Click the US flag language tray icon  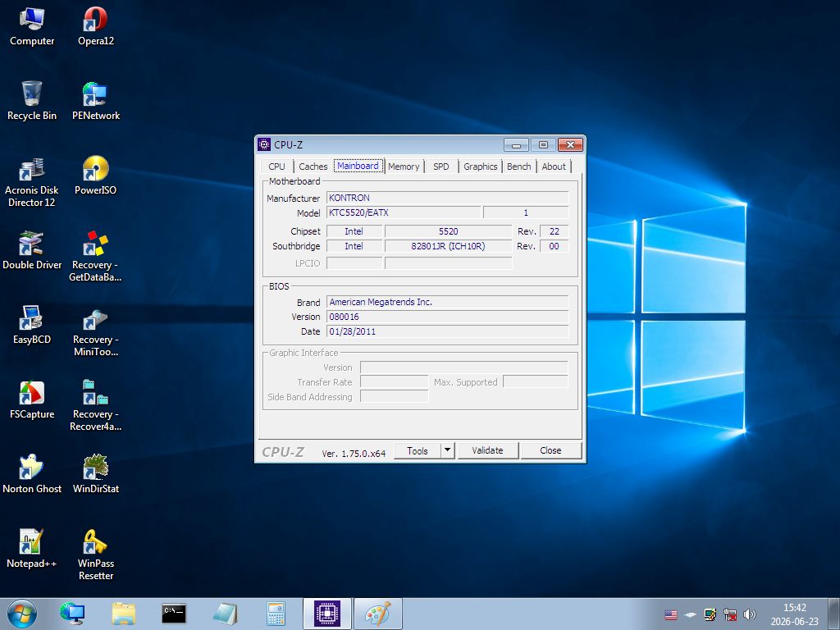pyautogui.click(x=671, y=615)
